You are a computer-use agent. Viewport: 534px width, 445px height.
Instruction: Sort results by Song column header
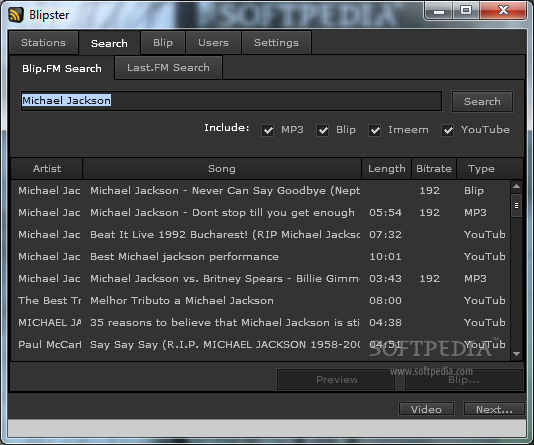pos(222,169)
